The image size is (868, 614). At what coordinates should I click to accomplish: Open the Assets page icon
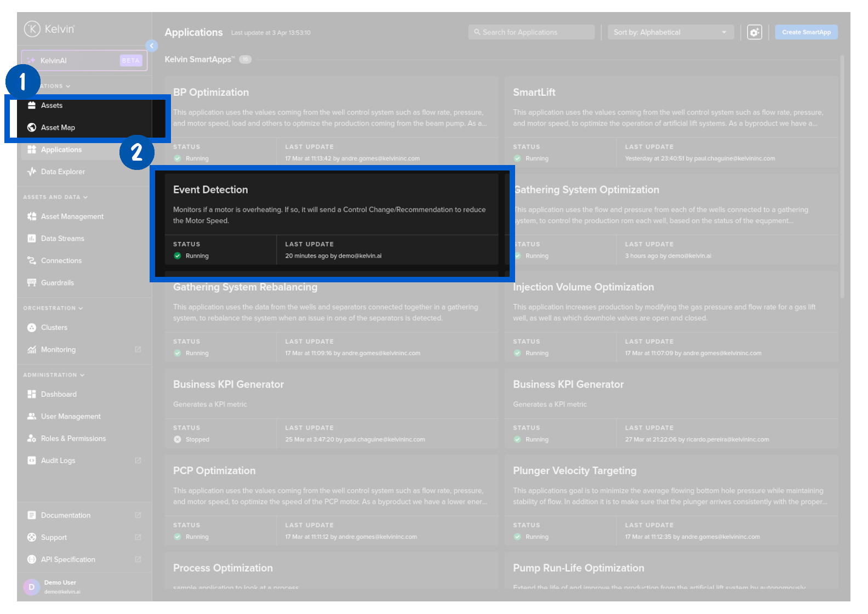32,105
